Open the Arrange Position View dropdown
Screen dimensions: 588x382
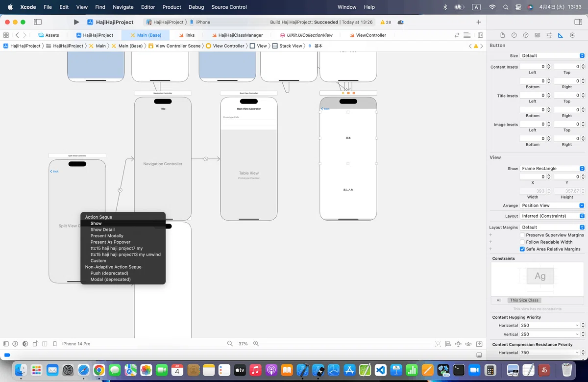pos(552,205)
